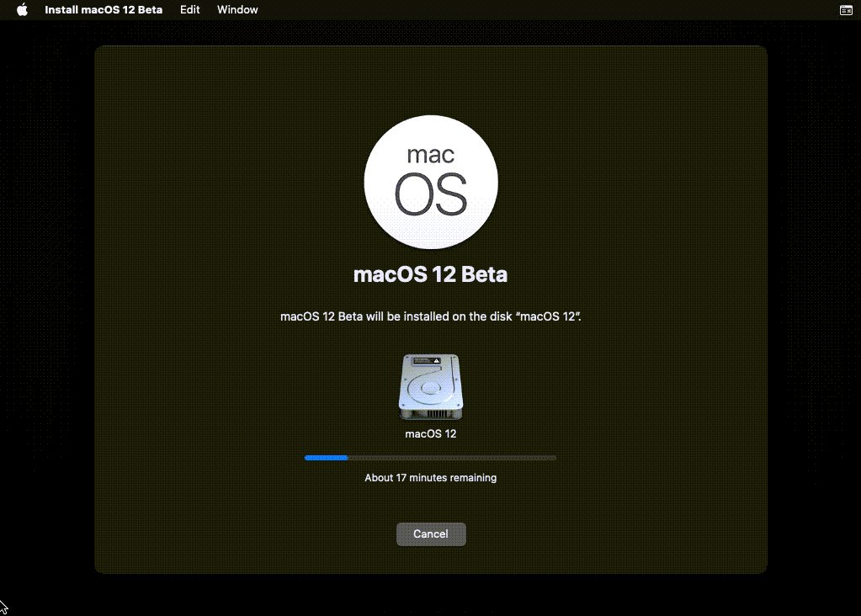Image resolution: width=861 pixels, height=616 pixels.
Task: Click the round macOS logo
Action: point(430,182)
